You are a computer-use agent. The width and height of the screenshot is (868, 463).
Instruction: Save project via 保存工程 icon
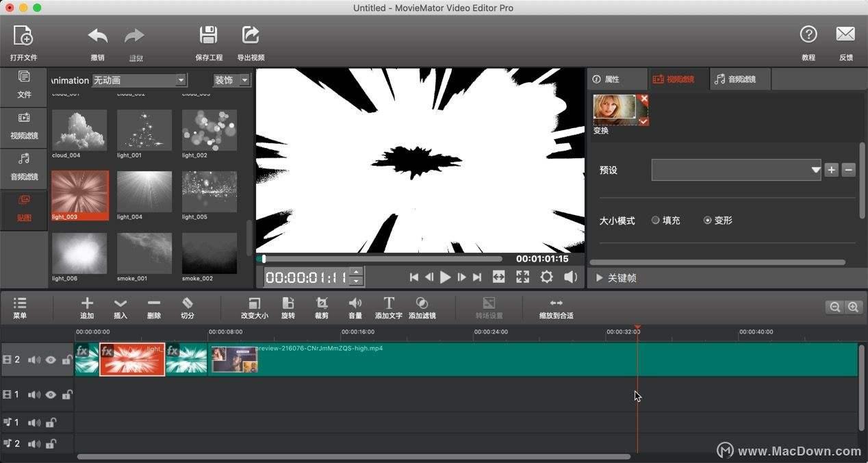click(x=208, y=35)
